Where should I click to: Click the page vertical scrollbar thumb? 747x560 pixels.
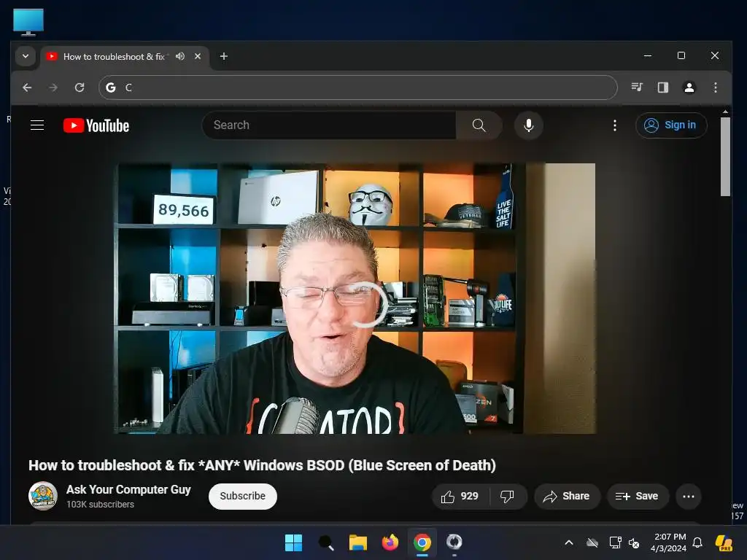pyautogui.click(x=725, y=157)
